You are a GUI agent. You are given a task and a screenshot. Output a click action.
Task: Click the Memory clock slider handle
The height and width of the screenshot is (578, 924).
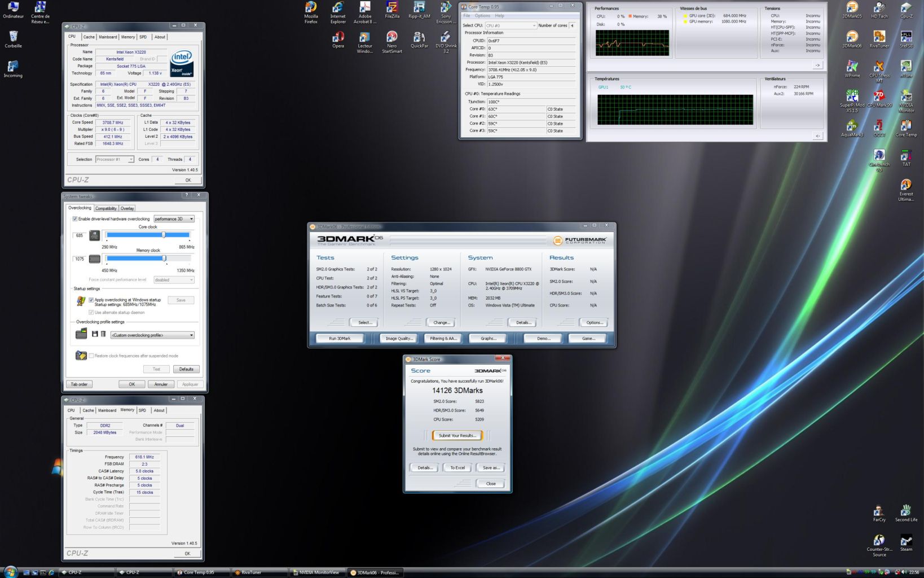[x=164, y=259]
